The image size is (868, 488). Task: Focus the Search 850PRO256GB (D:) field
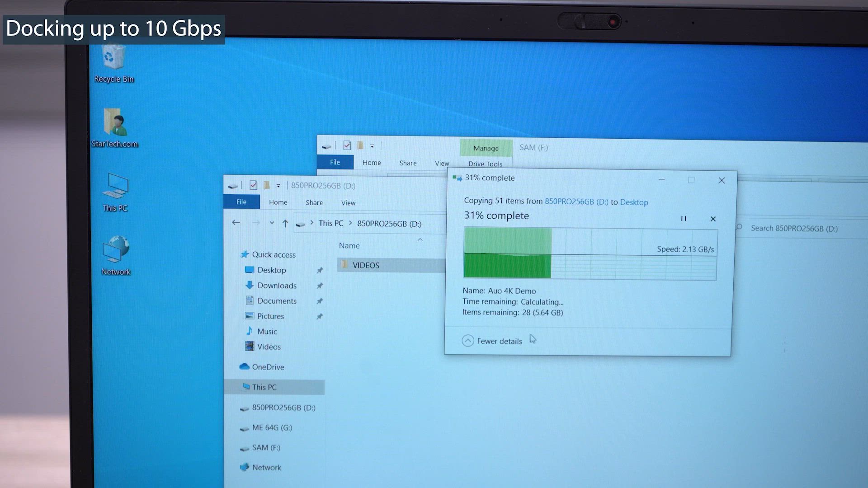coord(800,228)
